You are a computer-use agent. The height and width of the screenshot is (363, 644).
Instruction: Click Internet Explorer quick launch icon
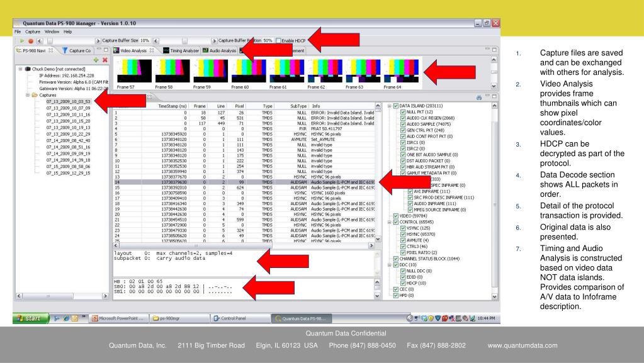pos(66,318)
